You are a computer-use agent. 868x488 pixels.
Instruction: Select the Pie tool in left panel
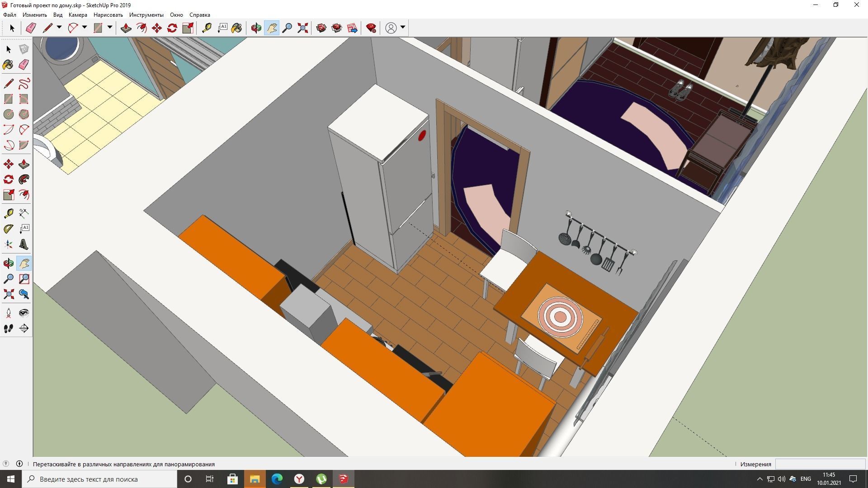(24, 145)
